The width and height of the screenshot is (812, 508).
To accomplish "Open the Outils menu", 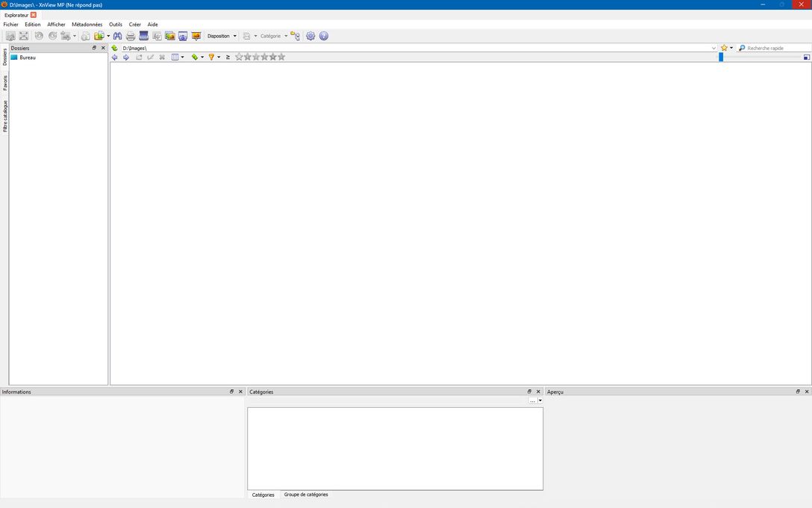I will click(116, 25).
